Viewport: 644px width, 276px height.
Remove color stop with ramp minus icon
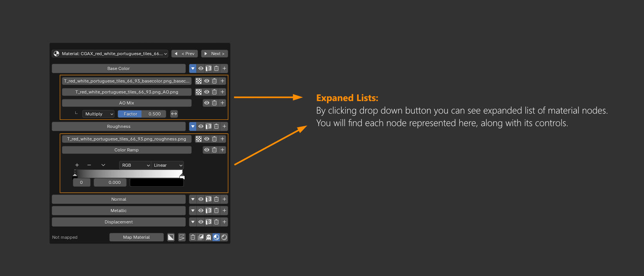[x=89, y=165]
